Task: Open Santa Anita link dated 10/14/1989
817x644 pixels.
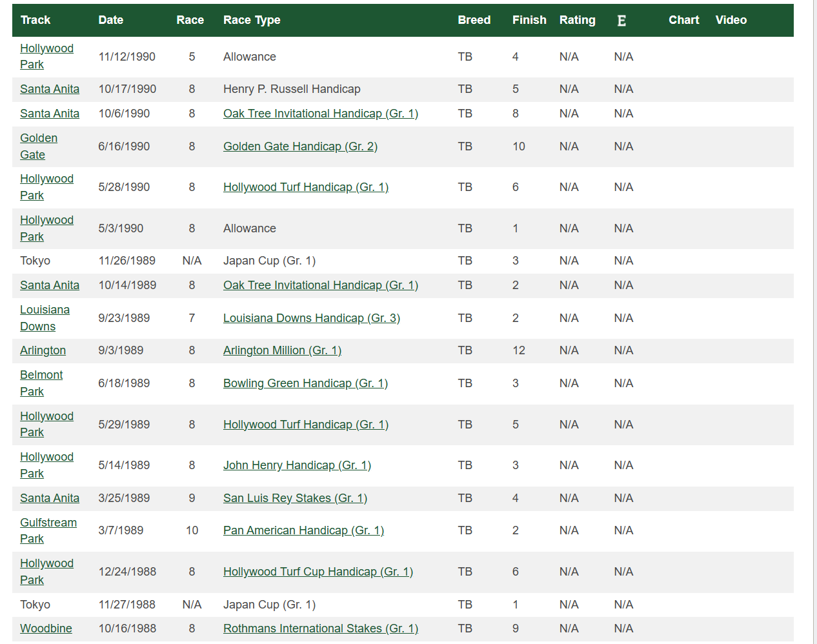Action: pyautogui.click(x=50, y=285)
